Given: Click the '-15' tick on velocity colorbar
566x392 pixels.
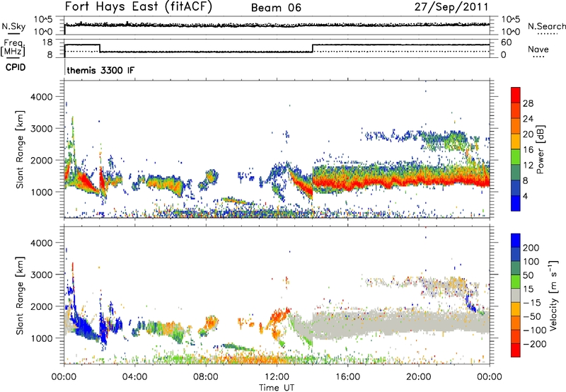Looking at the screenshot, I should coord(532,302).
